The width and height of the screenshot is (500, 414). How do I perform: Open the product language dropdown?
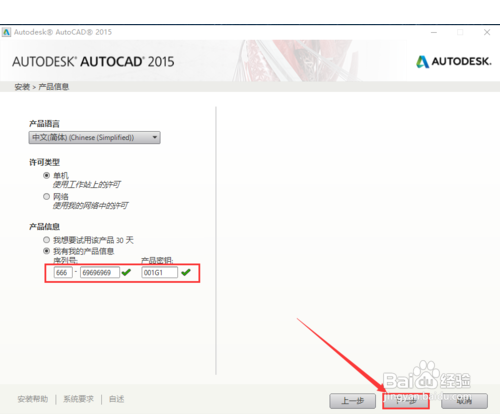tap(94, 138)
